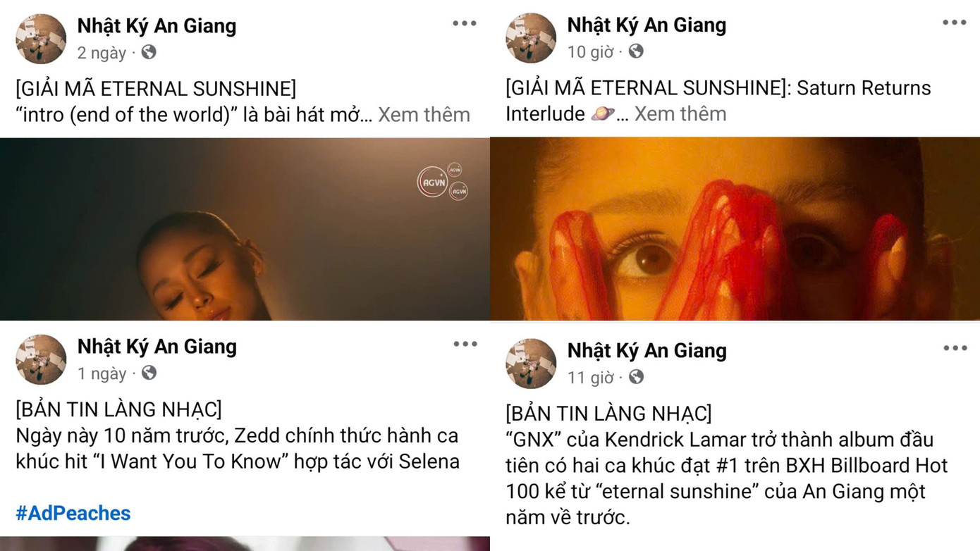980x551 pixels.
Task: Click globe privacy icon beside 11 giờ
Action: [x=636, y=377]
